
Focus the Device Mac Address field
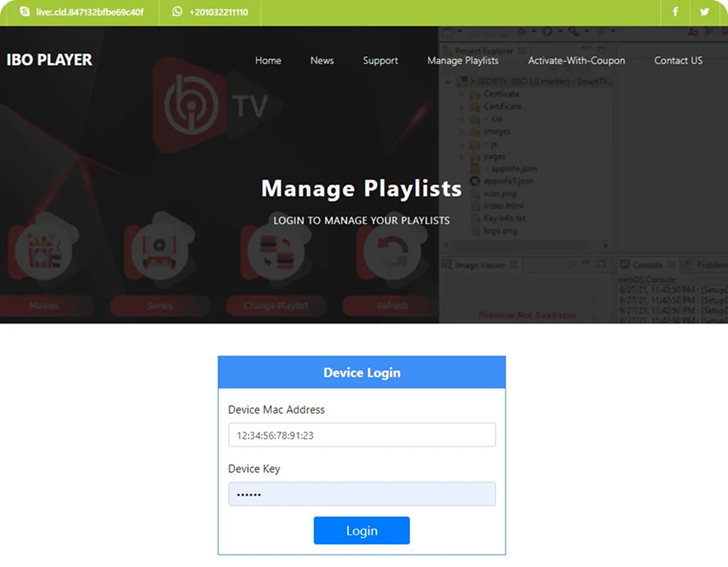click(x=362, y=435)
